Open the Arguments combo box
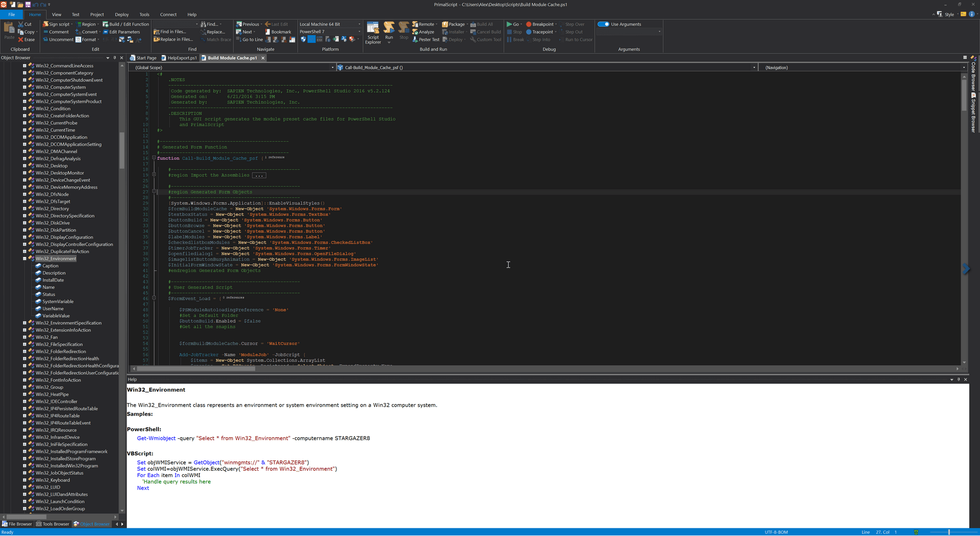Image resolution: width=980 pixels, height=536 pixels. click(x=629, y=32)
